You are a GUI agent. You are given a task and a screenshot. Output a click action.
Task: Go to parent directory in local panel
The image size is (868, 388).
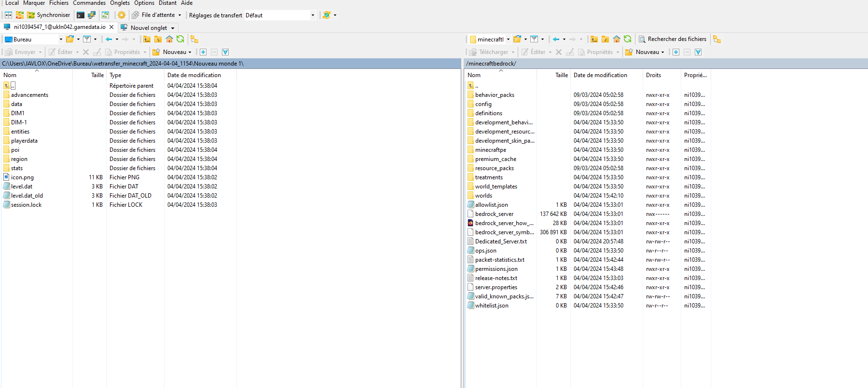[147, 39]
